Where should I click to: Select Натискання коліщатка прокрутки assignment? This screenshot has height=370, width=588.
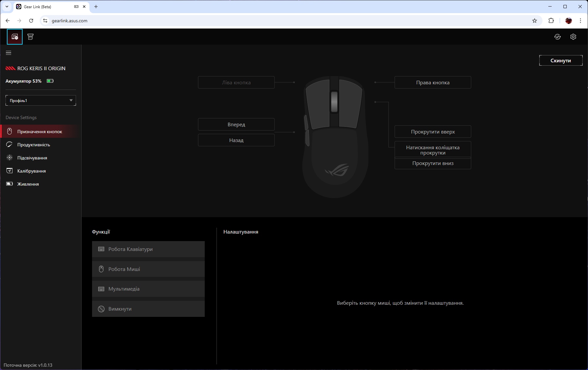pyautogui.click(x=433, y=150)
